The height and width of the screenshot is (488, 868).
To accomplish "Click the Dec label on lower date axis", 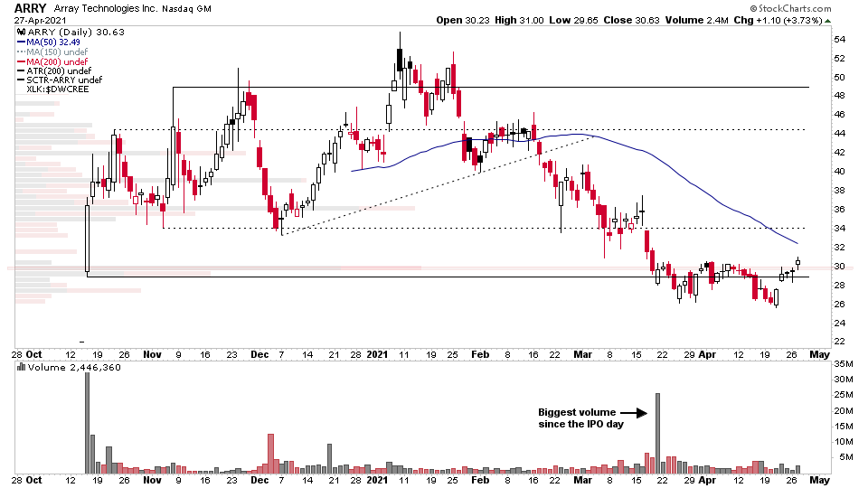I will tap(259, 480).
